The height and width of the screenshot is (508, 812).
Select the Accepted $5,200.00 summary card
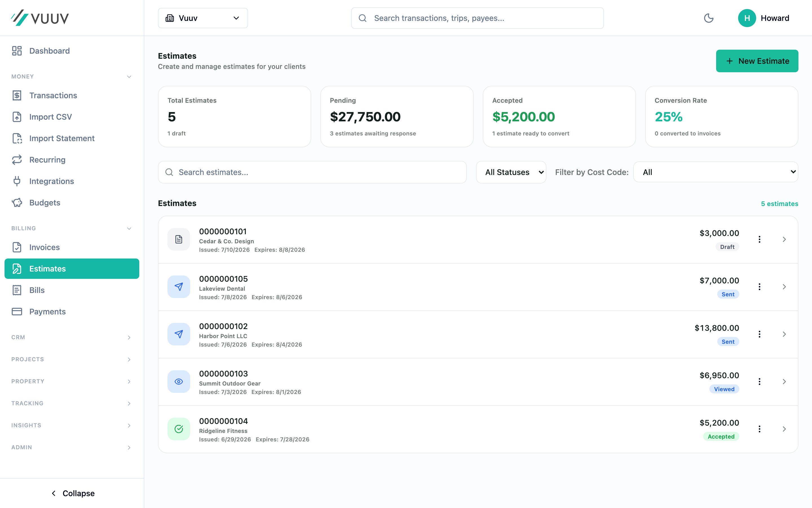(559, 117)
